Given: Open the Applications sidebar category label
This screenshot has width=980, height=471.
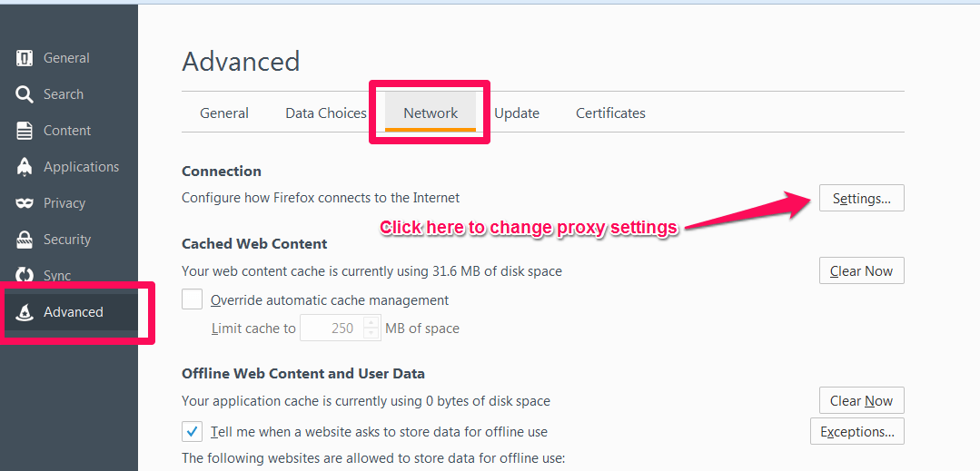Looking at the screenshot, I should 81,167.
